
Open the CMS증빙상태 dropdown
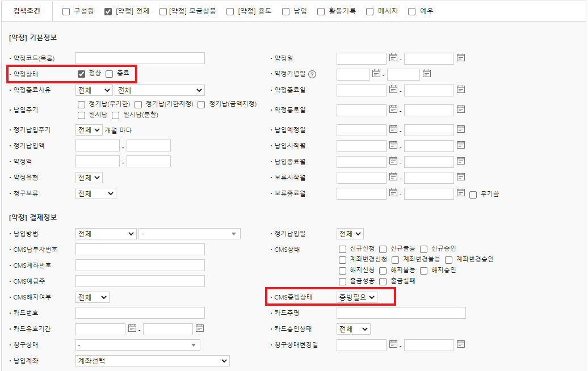tap(356, 297)
